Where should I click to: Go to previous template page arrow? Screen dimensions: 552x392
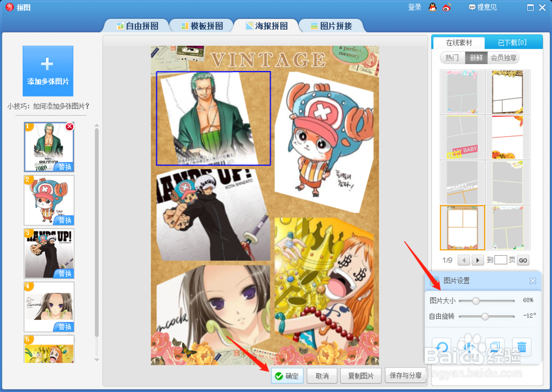point(464,260)
